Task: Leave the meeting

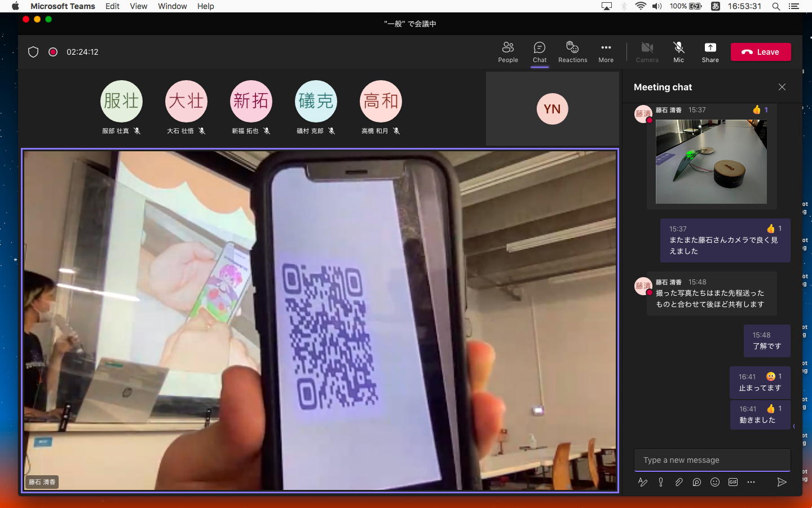Action: [x=761, y=52]
